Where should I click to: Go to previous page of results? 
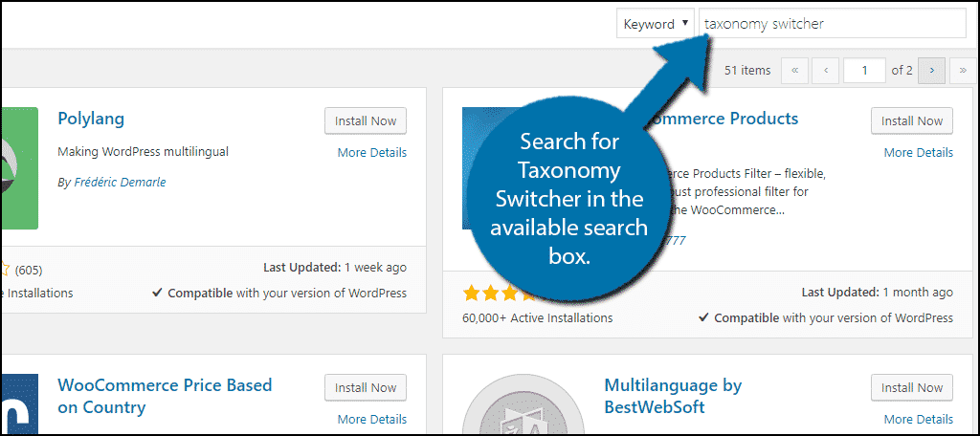click(x=826, y=71)
